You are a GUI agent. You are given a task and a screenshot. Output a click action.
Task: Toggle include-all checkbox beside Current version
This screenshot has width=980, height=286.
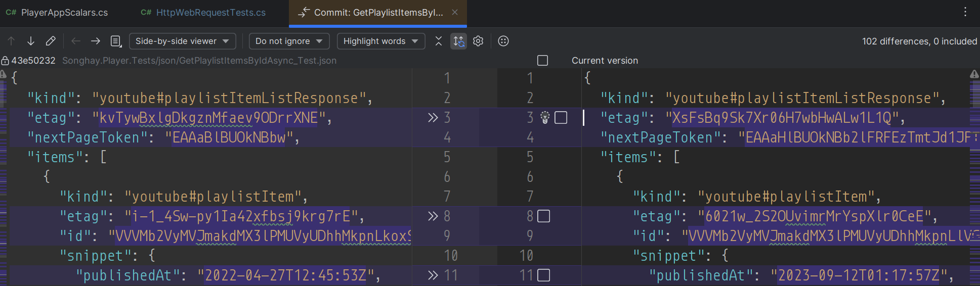point(543,61)
